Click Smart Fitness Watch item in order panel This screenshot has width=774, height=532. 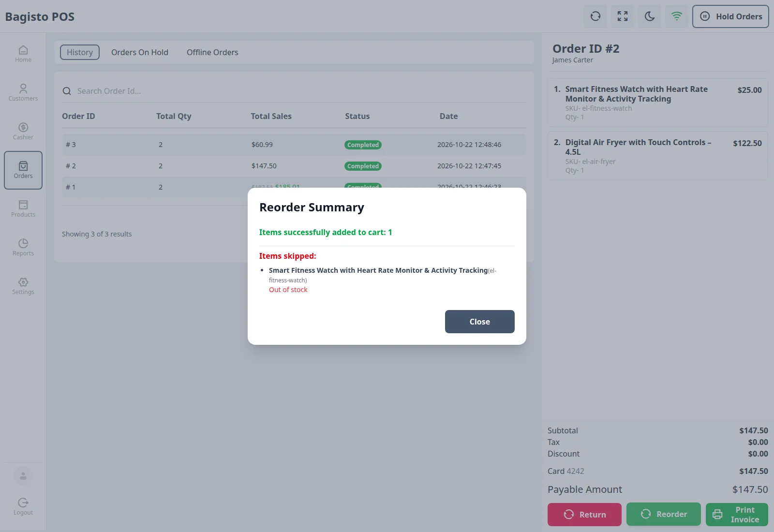tap(658, 103)
